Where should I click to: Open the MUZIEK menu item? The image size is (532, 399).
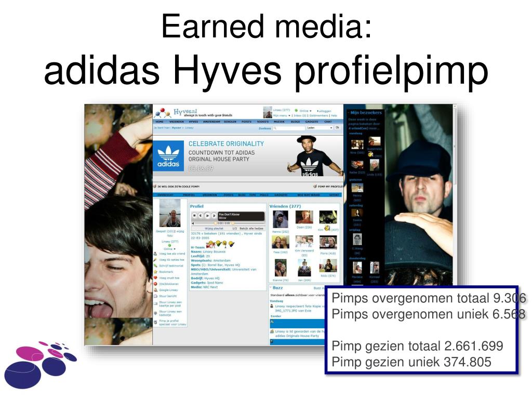[x=279, y=122]
